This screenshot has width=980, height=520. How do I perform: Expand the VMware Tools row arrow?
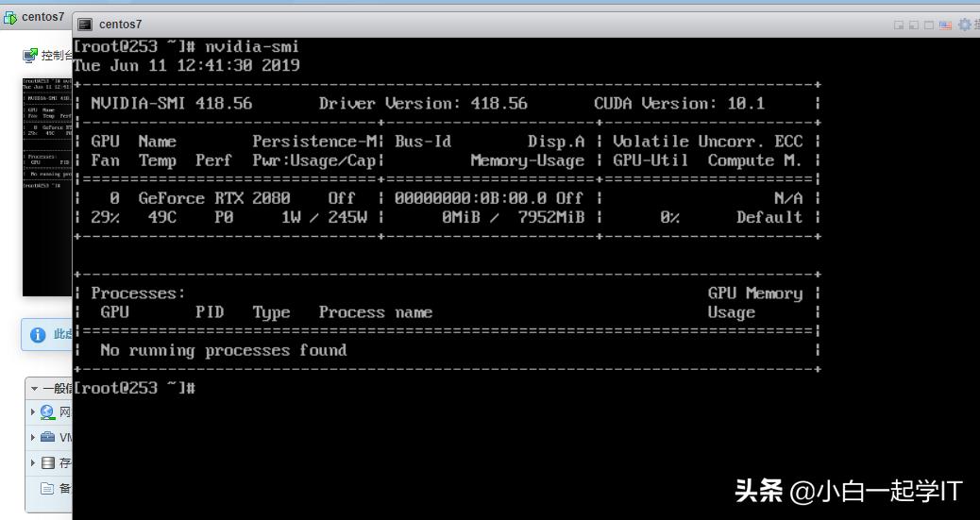point(32,437)
